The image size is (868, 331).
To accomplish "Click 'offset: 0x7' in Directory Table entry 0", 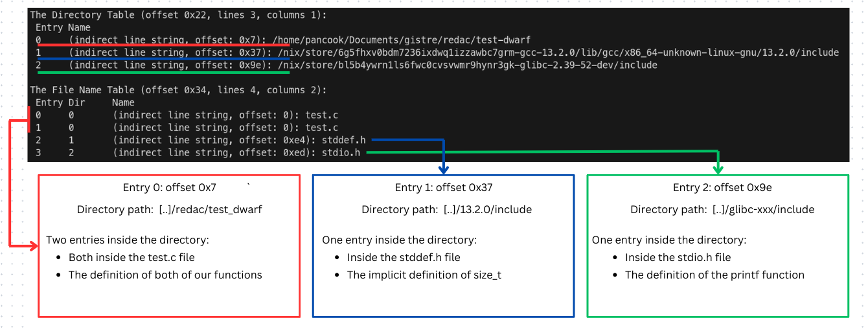I will [231, 40].
